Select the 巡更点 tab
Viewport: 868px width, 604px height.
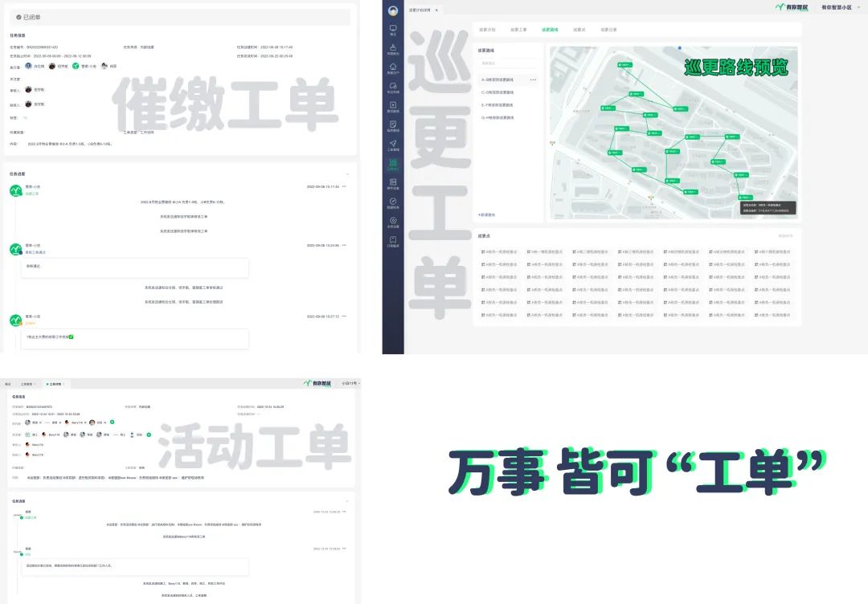pyautogui.click(x=579, y=30)
